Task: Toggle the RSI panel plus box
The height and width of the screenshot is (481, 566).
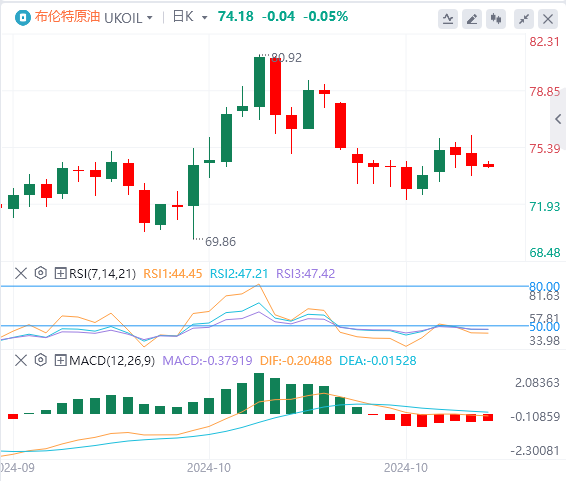Action: (60, 273)
